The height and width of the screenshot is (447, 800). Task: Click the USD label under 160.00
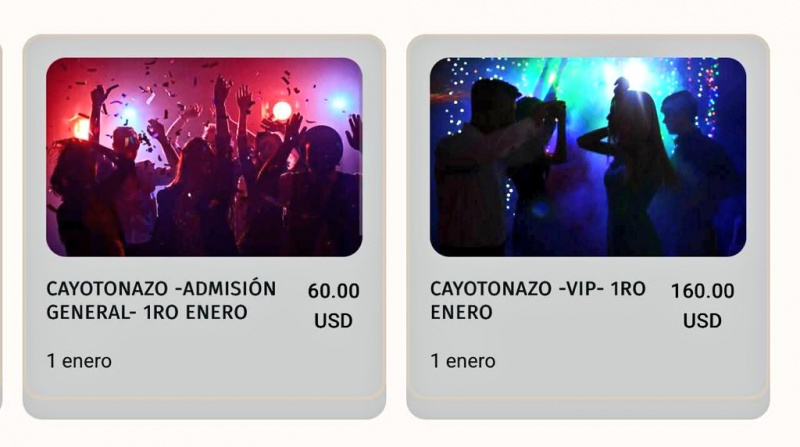point(702,320)
